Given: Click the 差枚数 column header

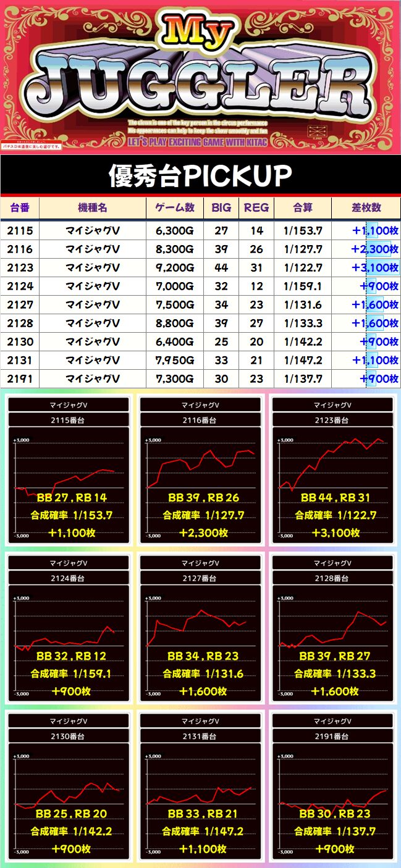Looking at the screenshot, I should [x=366, y=208].
